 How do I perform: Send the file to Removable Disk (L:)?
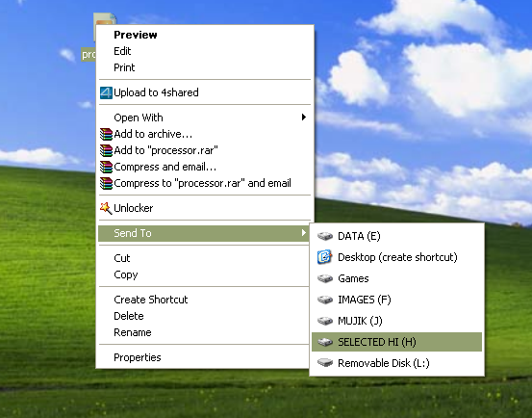[x=396, y=363]
